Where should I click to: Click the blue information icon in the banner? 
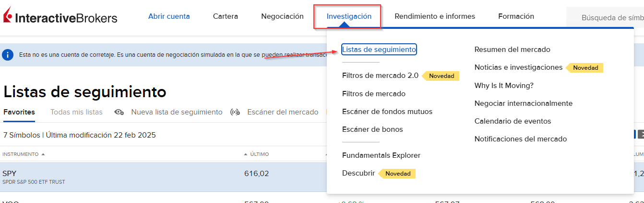coord(8,55)
